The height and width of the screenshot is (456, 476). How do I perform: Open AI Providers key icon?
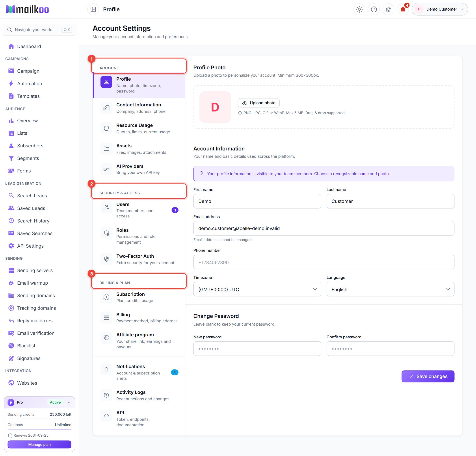tap(106, 169)
